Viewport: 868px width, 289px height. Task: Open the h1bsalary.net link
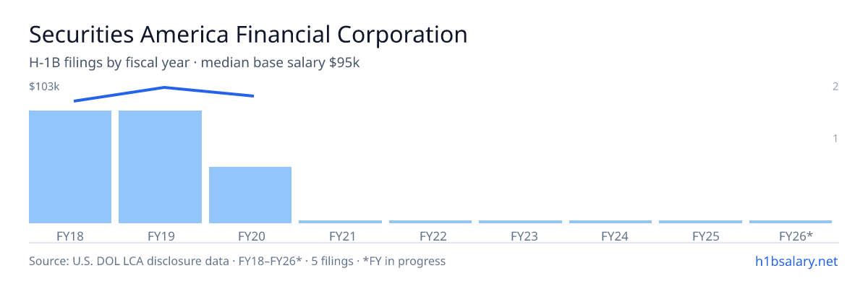coord(796,261)
